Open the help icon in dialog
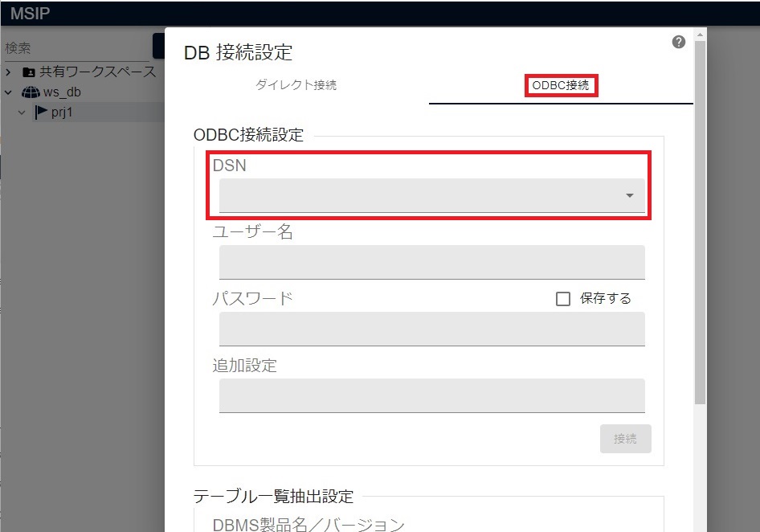760x532 pixels. 679,43
